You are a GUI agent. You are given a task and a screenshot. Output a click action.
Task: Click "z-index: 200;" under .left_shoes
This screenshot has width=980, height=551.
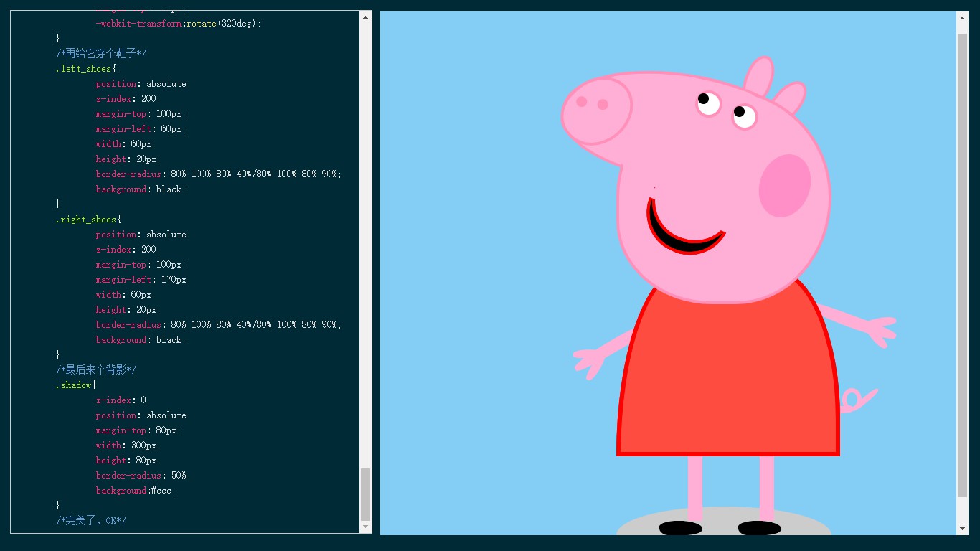(128, 99)
